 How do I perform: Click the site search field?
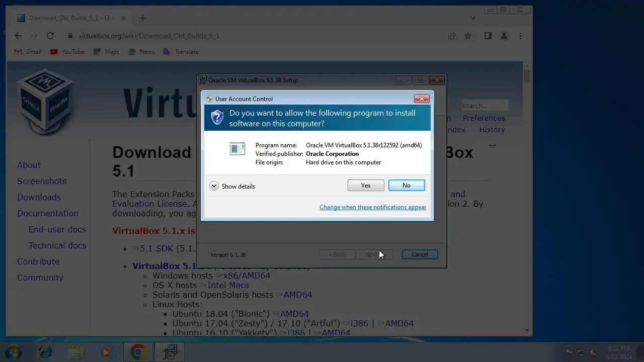coord(485,106)
